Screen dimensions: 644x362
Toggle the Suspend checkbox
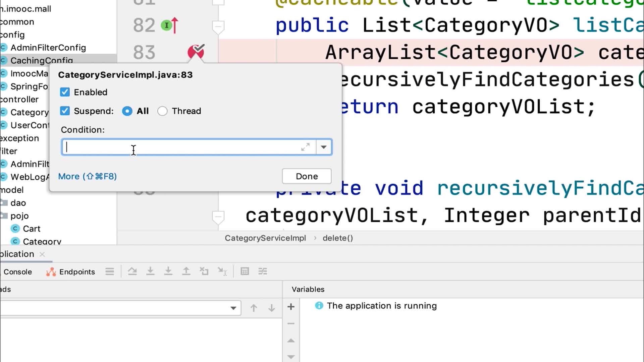65,111
